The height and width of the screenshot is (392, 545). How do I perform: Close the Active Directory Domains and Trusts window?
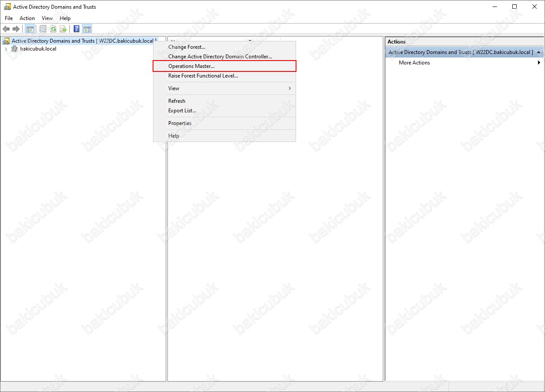click(x=535, y=7)
